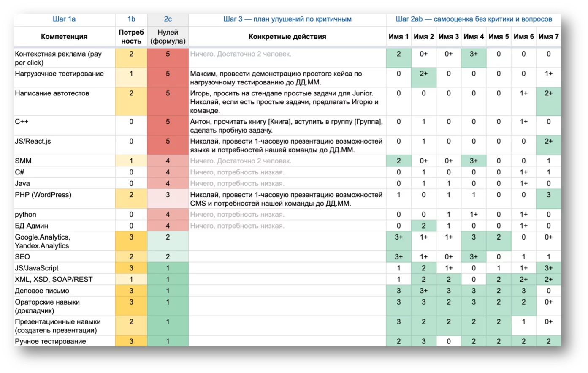Select 'Презентационные навыки (создатель презентации)' cell
Image resolution: width=588 pixels, height=373 pixels.
[64, 326]
